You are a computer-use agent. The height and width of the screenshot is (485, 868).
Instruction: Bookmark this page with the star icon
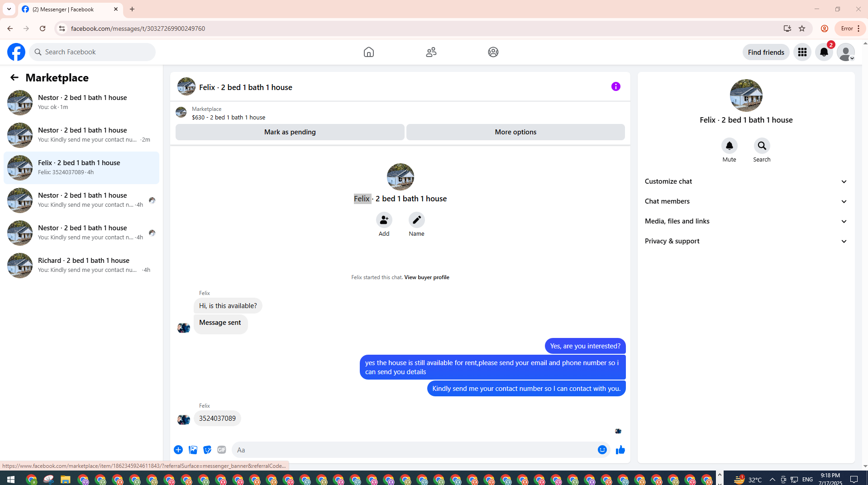(x=802, y=29)
